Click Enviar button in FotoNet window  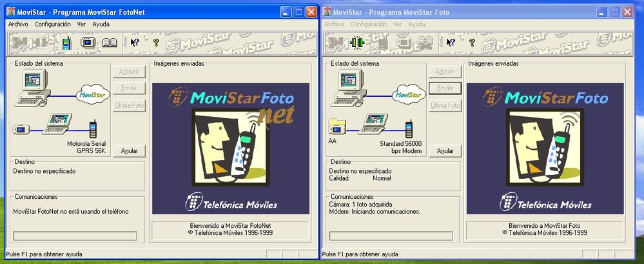(x=130, y=88)
